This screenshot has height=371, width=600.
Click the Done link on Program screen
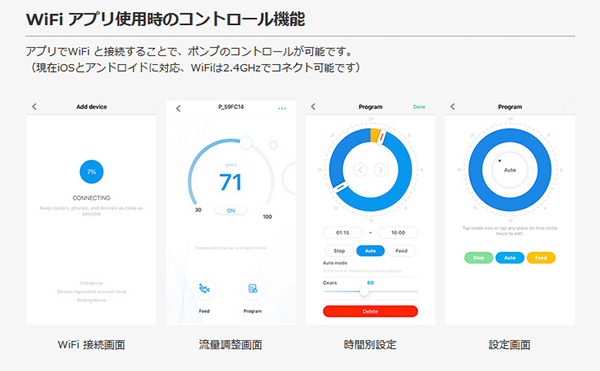[x=419, y=107]
